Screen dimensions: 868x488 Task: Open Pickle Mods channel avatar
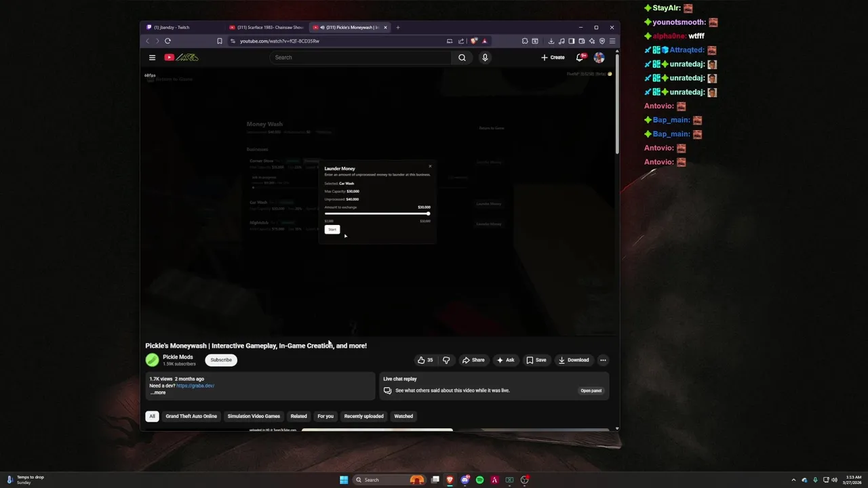[x=152, y=360]
